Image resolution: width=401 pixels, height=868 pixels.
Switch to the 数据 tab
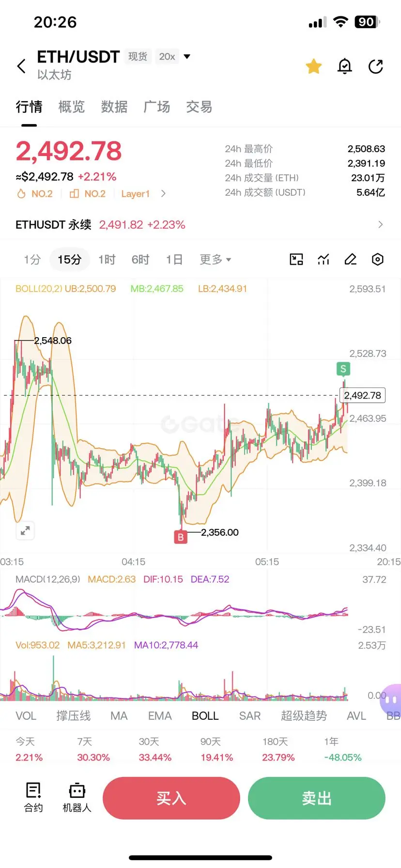coord(114,107)
